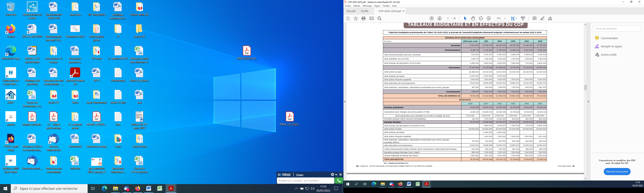This screenshot has height=193, width=644.
Task: Select the hand pan tool
Action: pyautogui.click(x=473, y=18)
